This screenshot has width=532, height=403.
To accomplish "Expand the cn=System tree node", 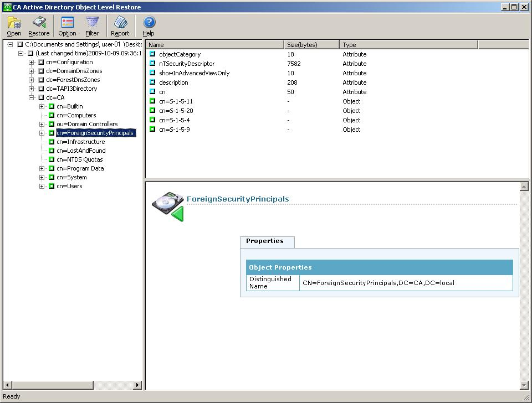I will click(x=43, y=177).
